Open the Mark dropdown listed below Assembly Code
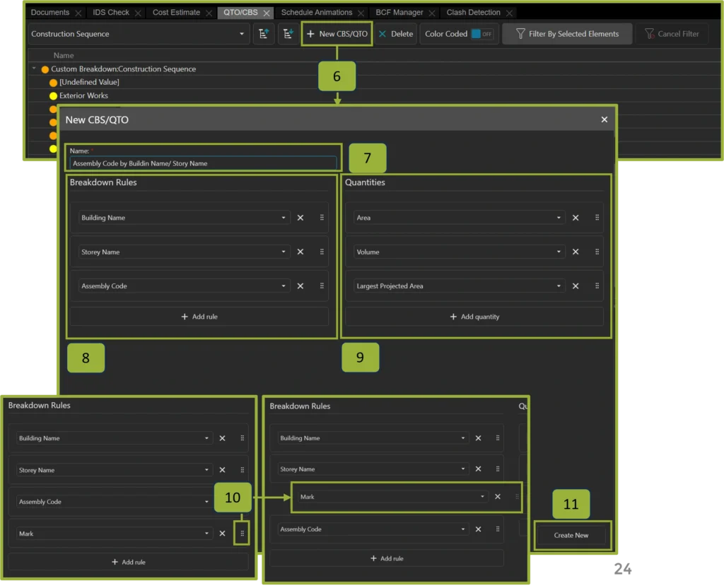The height and width of the screenshot is (588, 724). (115, 534)
